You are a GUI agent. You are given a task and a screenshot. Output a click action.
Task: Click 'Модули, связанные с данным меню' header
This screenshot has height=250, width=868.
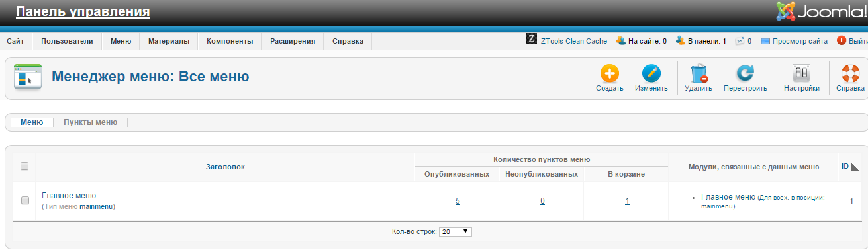click(754, 167)
